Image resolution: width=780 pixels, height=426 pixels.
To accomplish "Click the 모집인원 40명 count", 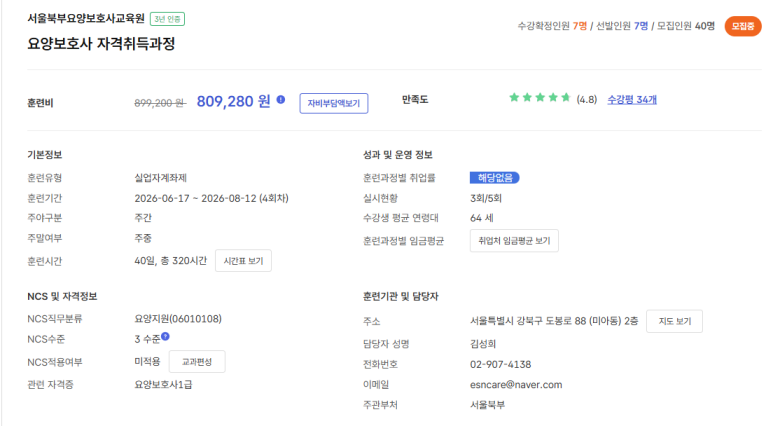I will click(x=685, y=26).
